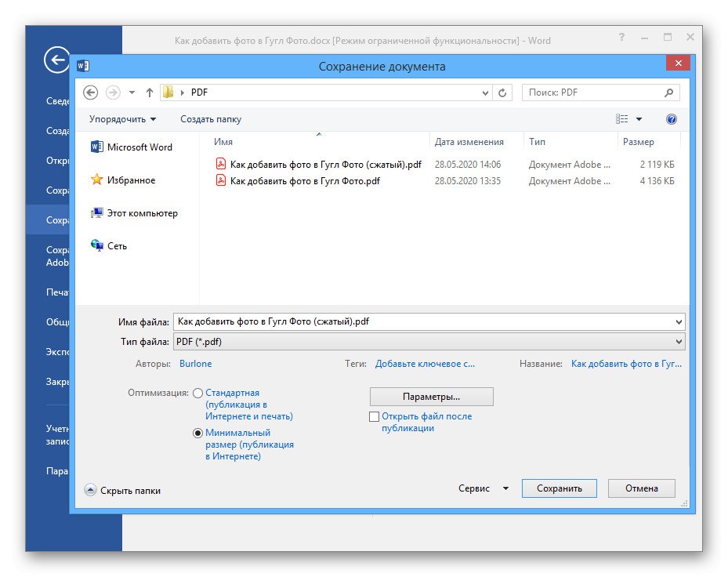Click the dialog's Forward navigation arrow
728x577 pixels.
point(113,93)
